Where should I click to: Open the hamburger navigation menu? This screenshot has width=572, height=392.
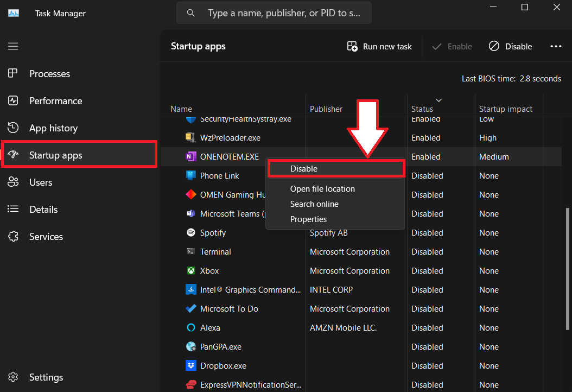tap(13, 46)
